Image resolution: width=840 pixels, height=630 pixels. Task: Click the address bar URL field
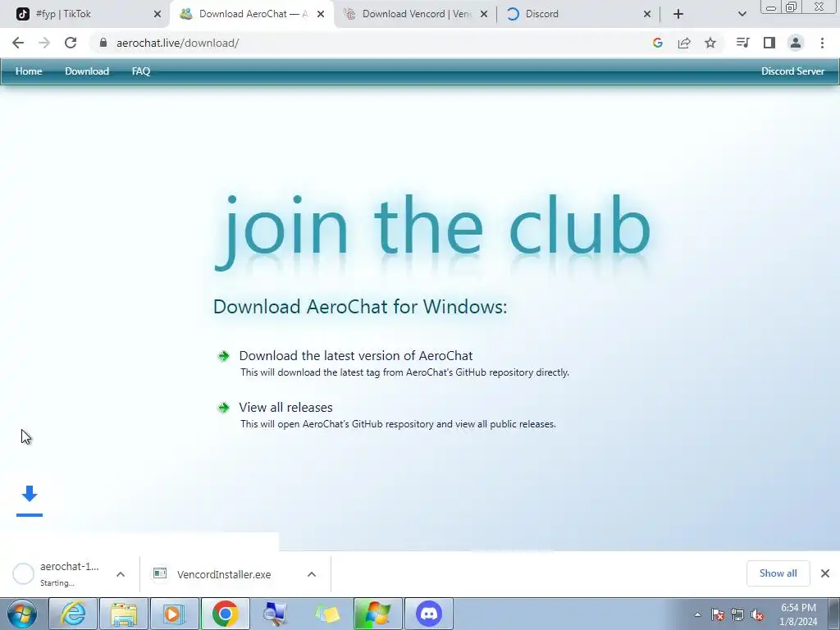[x=370, y=43]
